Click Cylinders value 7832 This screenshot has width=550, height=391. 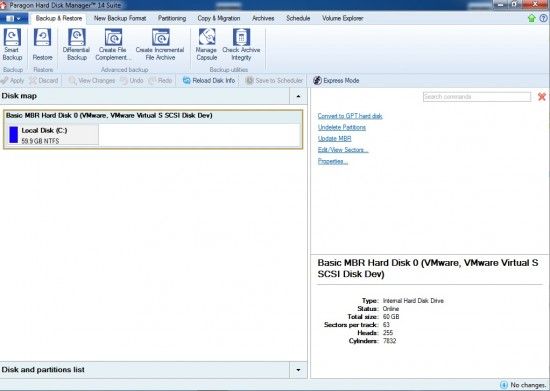(390, 341)
